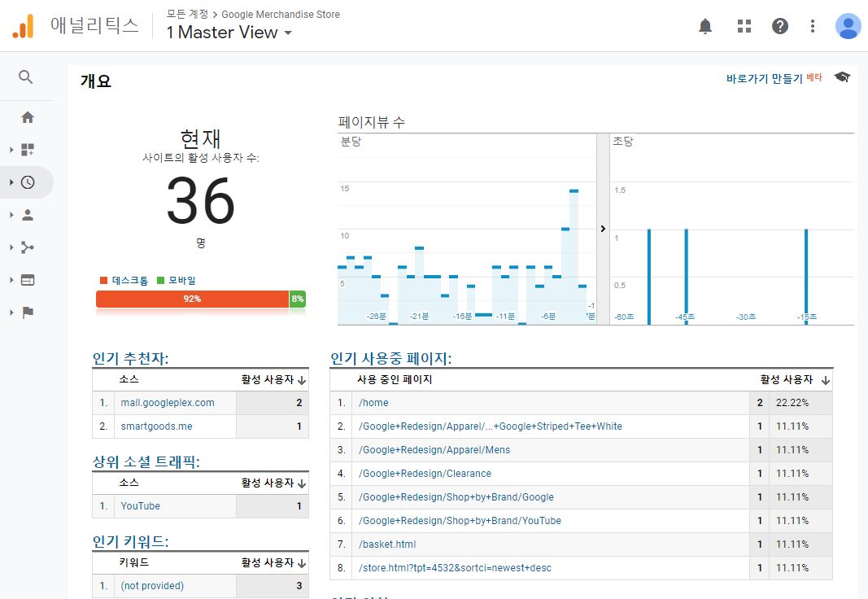
Task: Click YouTube social source
Action: click(x=140, y=506)
